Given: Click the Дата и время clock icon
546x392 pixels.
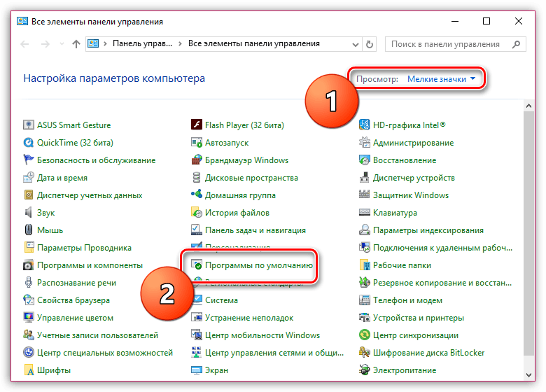Looking at the screenshot, I should [x=28, y=177].
